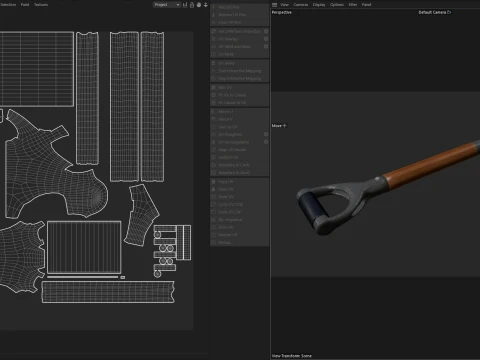The width and height of the screenshot is (480, 360).
Task: Choose the Reset UV command
Action: 240,197
